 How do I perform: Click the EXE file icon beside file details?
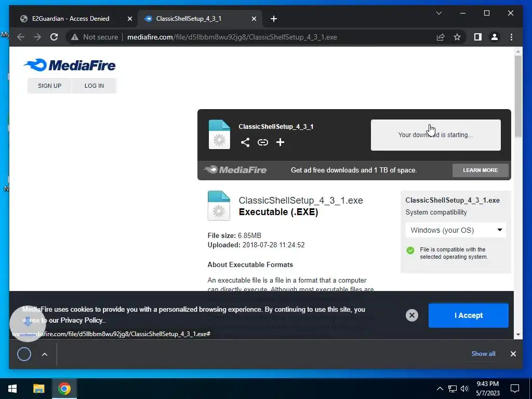(x=219, y=206)
